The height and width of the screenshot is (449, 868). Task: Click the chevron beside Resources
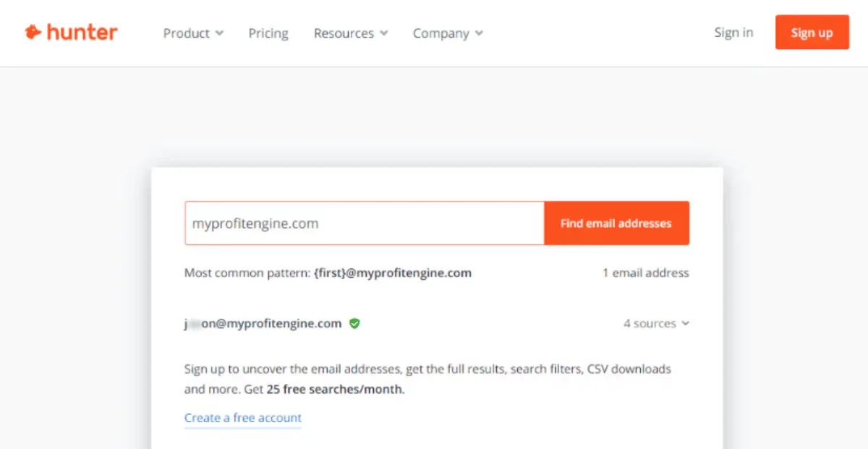click(383, 33)
